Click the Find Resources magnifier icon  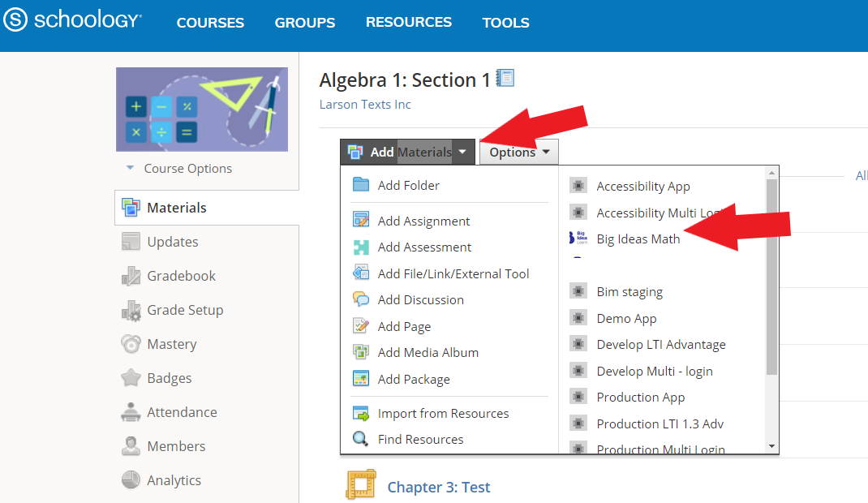point(361,439)
